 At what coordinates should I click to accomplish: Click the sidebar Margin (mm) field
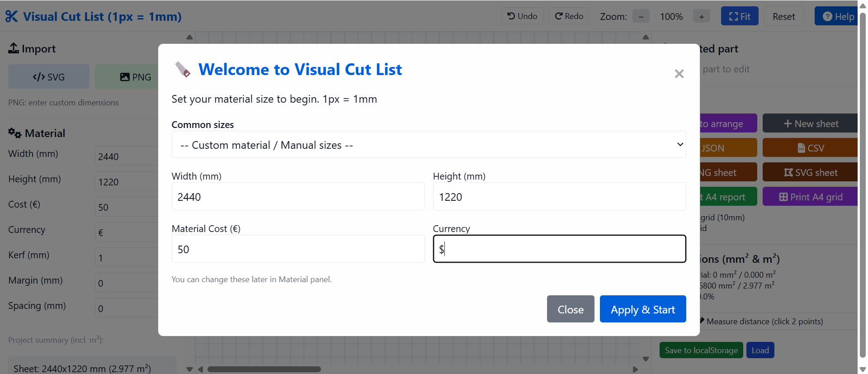coord(127,283)
